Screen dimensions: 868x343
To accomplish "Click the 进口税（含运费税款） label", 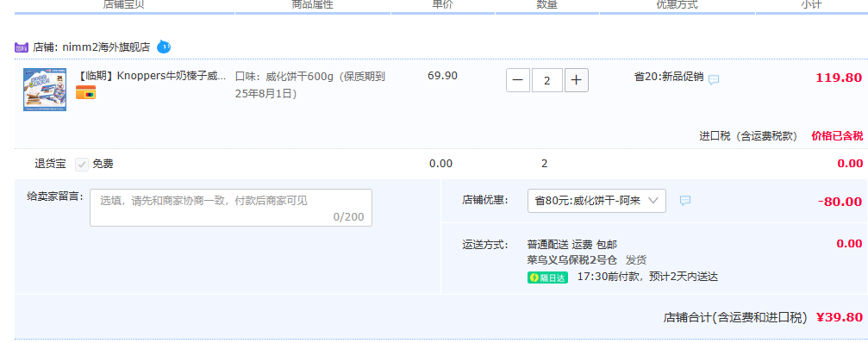I will pyautogui.click(x=748, y=136).
